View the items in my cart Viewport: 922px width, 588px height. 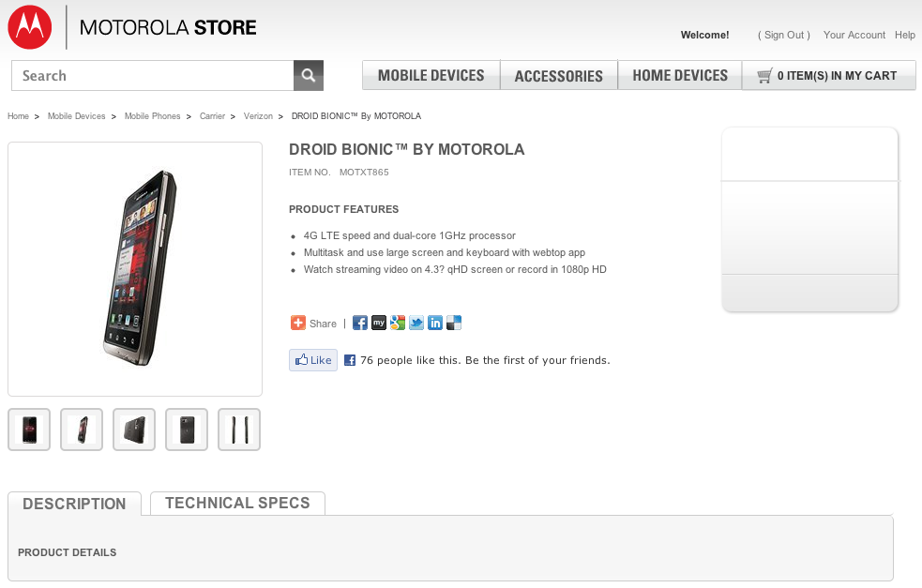pos(828,76)
